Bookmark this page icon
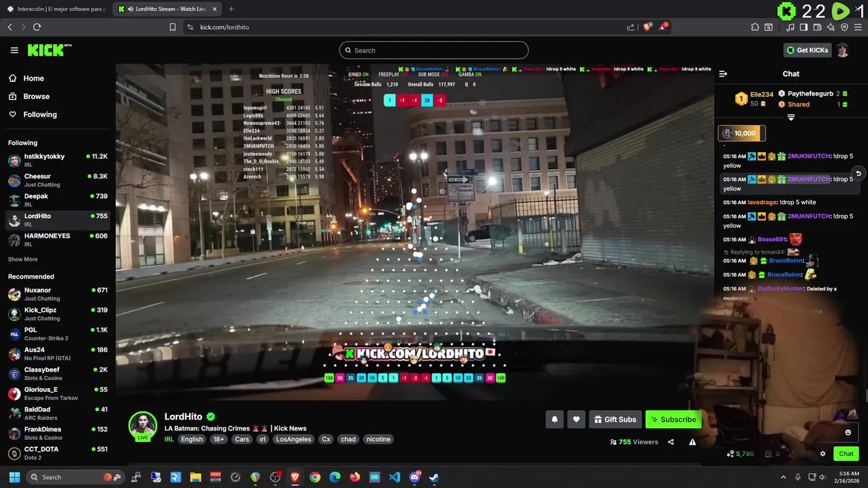 point(172,27)
